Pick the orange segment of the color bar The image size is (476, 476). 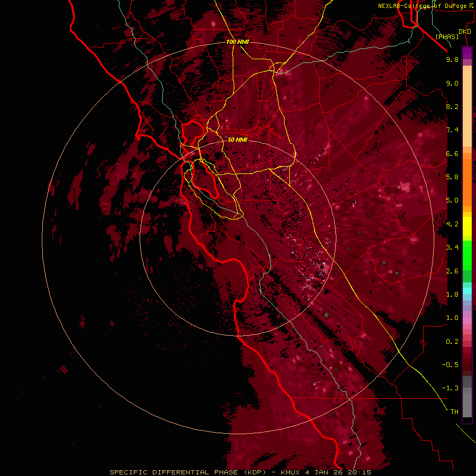tap(467, 183)
